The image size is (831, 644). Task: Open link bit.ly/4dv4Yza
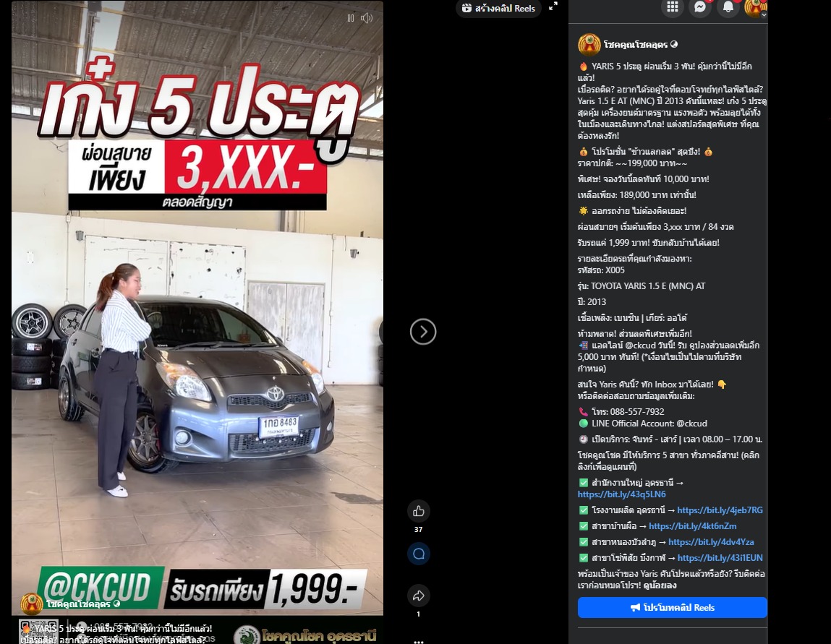pyautogui.click(x=711, y=542)
